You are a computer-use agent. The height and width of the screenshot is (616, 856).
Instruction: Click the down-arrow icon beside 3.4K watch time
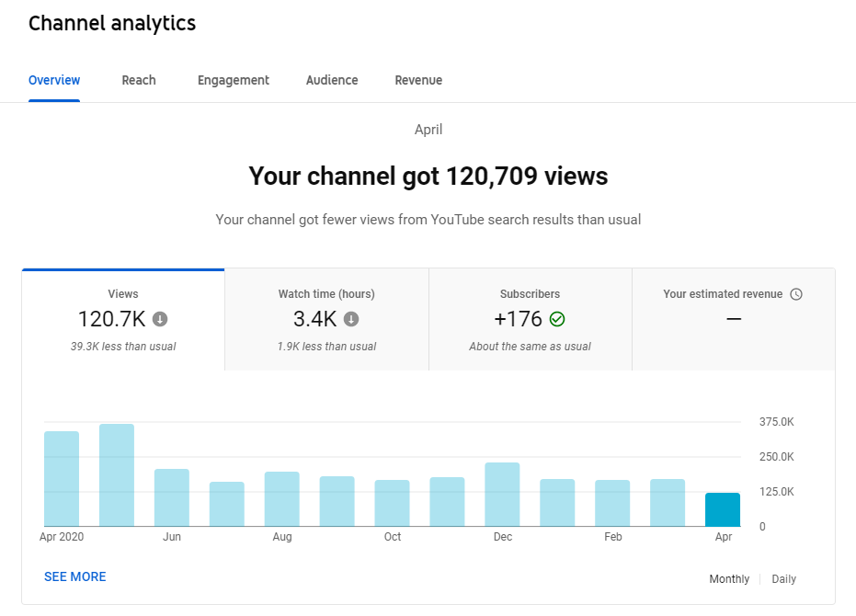click(351, 319)
